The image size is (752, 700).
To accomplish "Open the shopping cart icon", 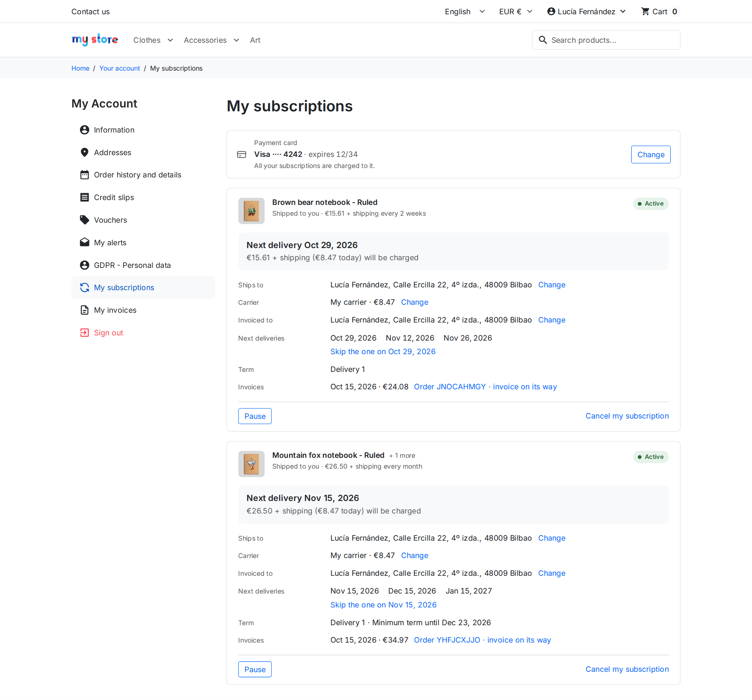I will click(x=645, y=11).
